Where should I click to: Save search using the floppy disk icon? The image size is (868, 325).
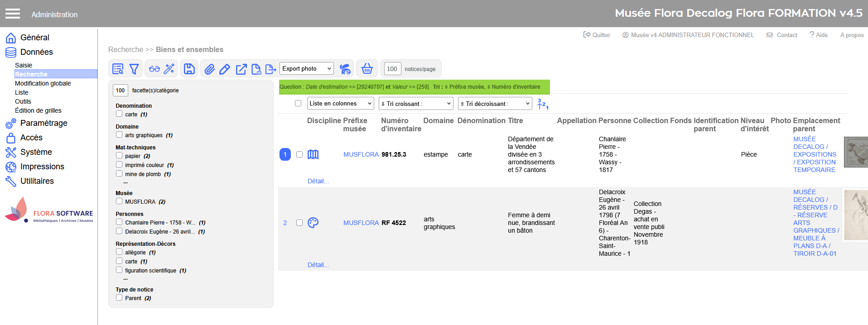189,69
